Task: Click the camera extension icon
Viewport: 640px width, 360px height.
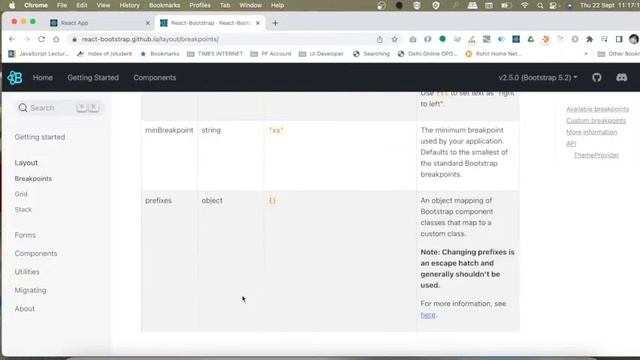Action: [413, 39]
